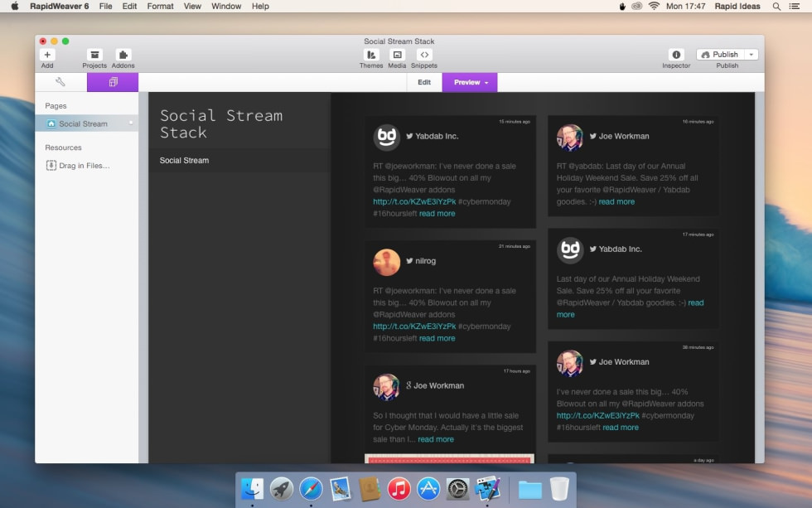Image resolution: width=812 pixels, height=508 pixels.
Task: Open the Format menu
Action: [x=160, y=6]
